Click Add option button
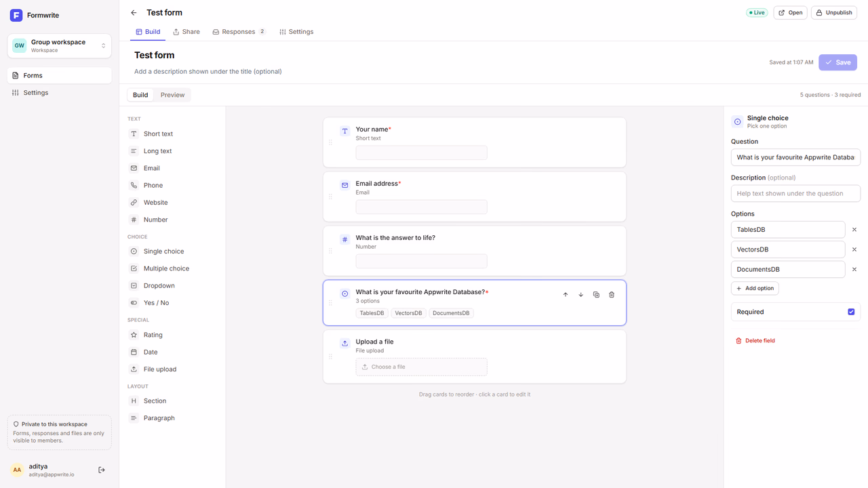This screenshot has height=488, width=868. point(755,288)
